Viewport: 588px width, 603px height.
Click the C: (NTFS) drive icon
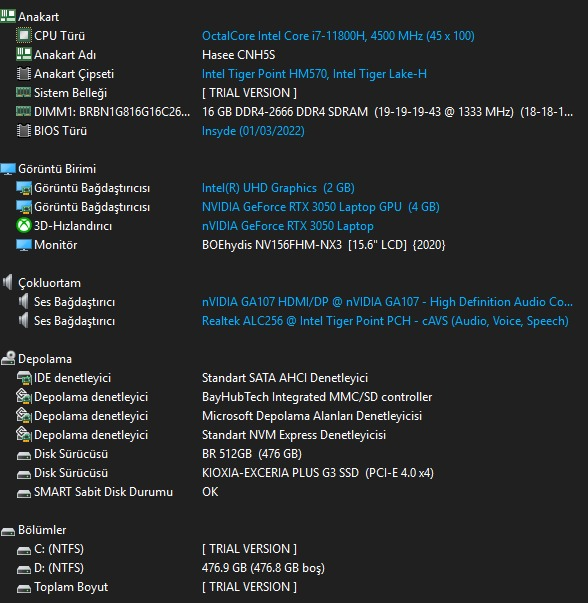24,551
